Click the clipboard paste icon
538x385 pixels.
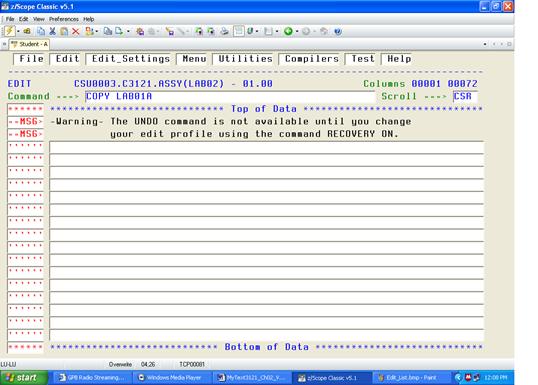click(x=64, y=32)
